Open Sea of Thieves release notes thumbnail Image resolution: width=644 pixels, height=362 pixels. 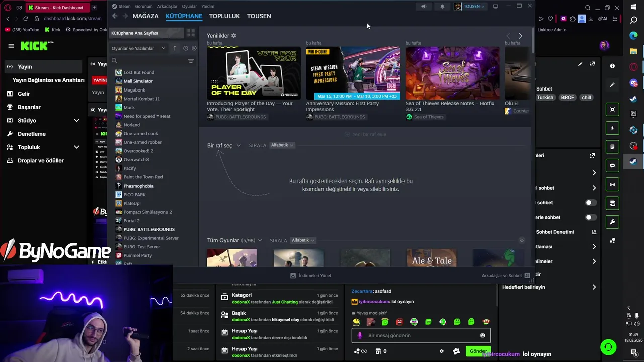(452, 73)
